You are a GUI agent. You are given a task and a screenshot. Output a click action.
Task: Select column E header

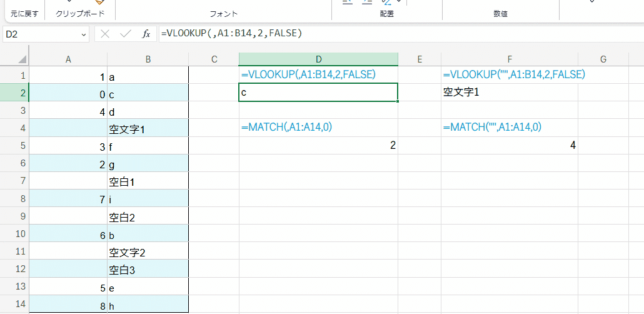point(420,59)
